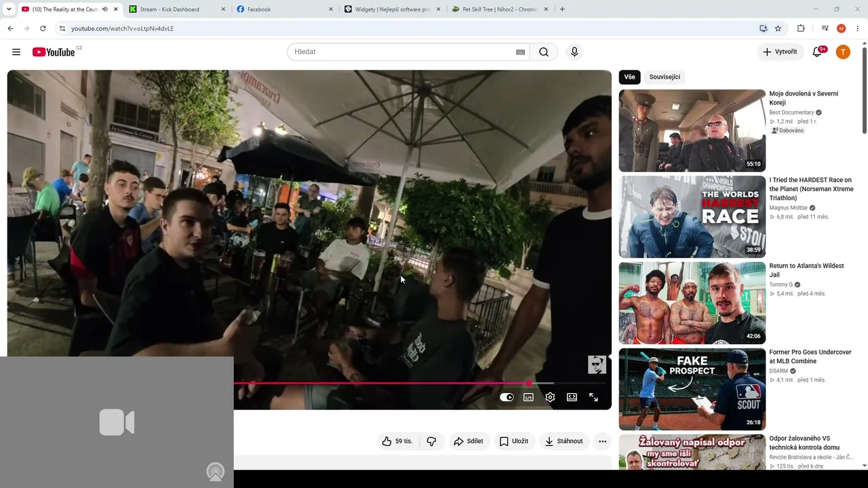Image resolution: width=868 pixels, height=488 pixels.
Task: Click the round badge icon in overlay panel
Action: tap(216, 472)
